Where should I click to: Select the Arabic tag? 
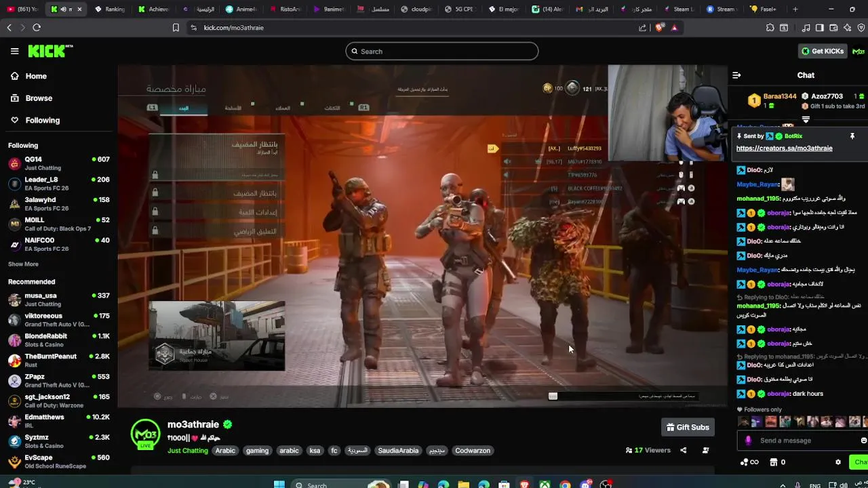(x=225, y=451)
